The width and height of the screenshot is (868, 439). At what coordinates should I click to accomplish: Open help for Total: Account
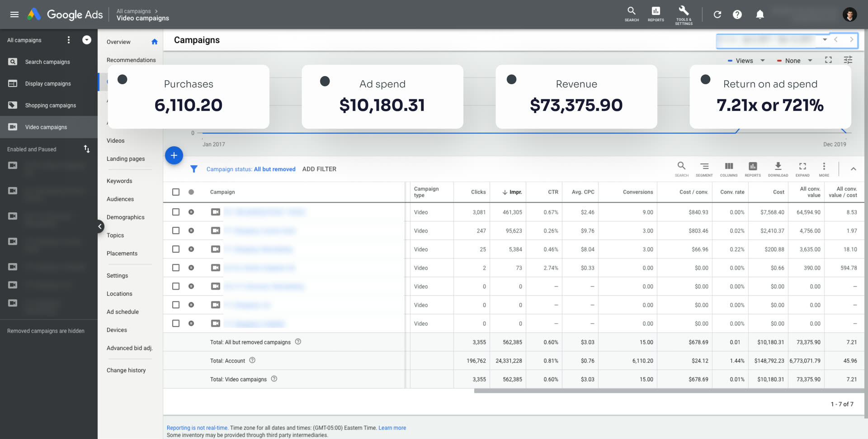252,360
